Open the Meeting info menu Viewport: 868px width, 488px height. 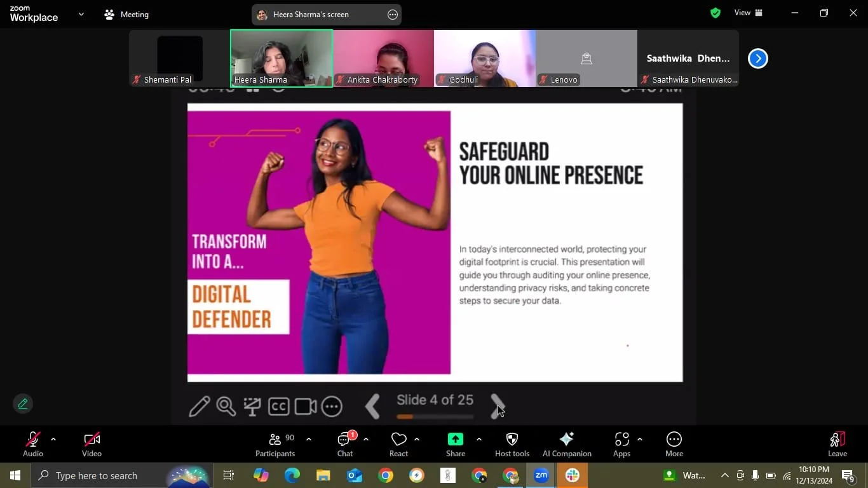pos(126,14)
